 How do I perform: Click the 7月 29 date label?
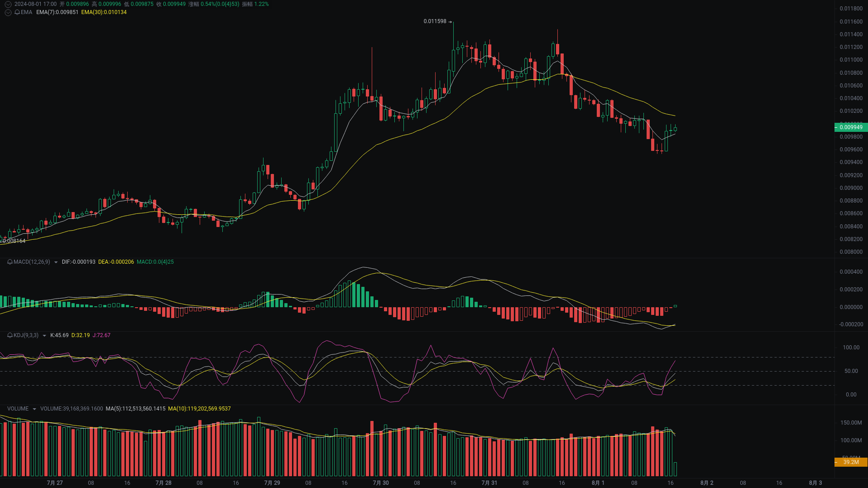[272, 483]
